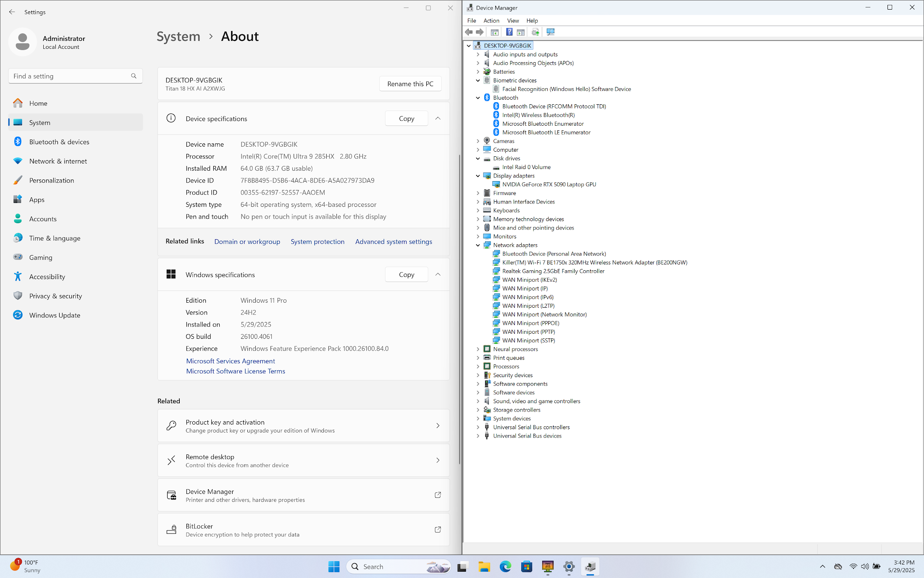Open Microsoft Services Agreement link

231,361
